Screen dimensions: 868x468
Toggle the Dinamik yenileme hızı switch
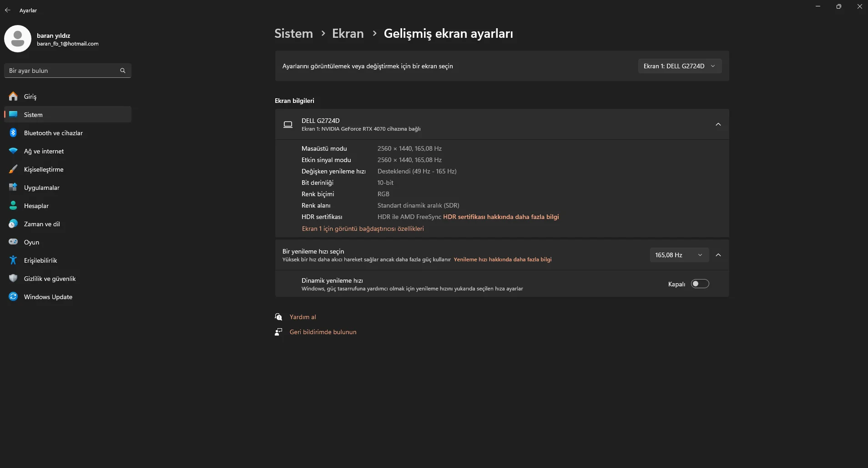(x=700, y=284)
